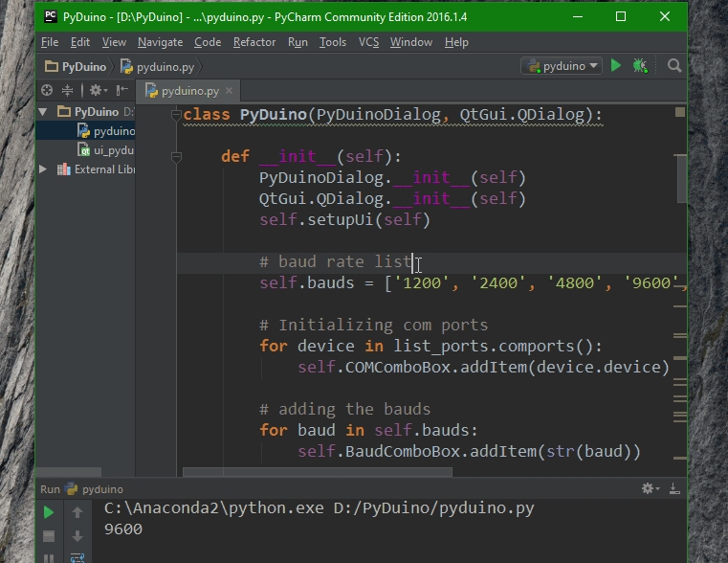Open the Run menu
Screen dimensions: 728x563
click(298, 42)
